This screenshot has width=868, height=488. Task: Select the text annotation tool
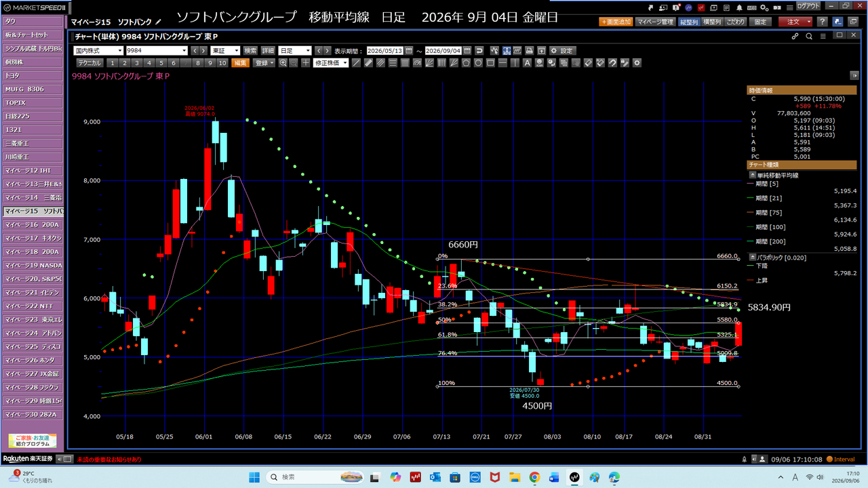pos(526,63)
